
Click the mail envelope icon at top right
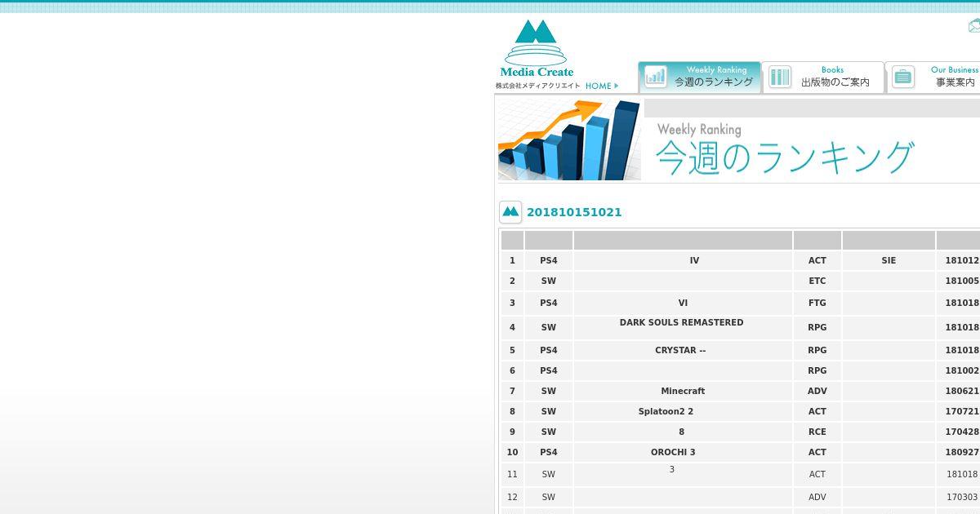[974, 26]
